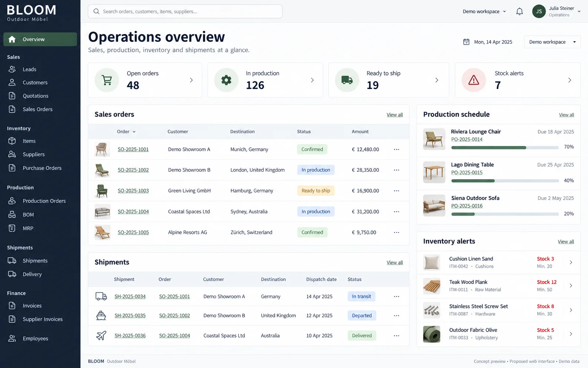The height and width of the screenshot is (368, 588).
Task: Click the BOM icon in sidebar
Action: [12, 214]
